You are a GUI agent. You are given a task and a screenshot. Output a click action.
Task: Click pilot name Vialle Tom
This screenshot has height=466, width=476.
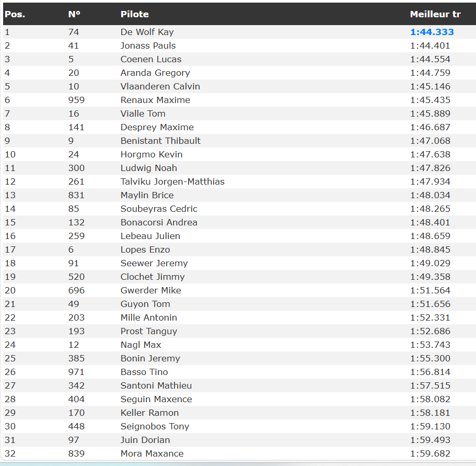143,113
